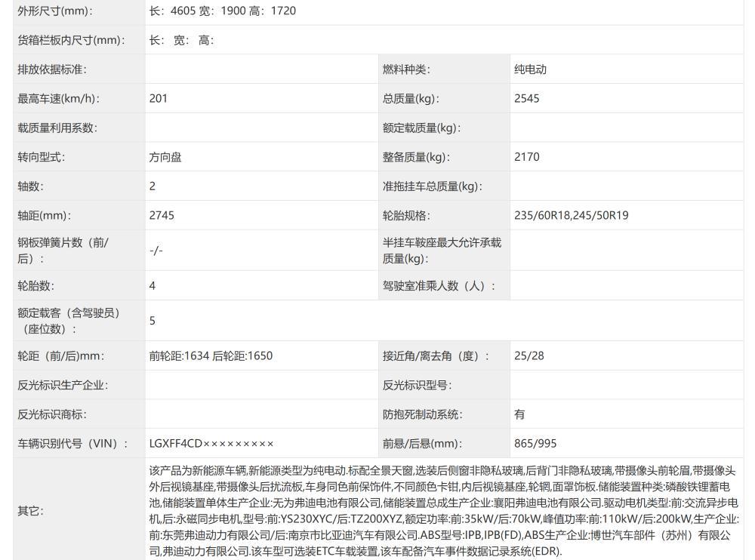The image size is (755, 560).
Task: Click the 外形尺寸(mm) label
Action: [55, 11]
